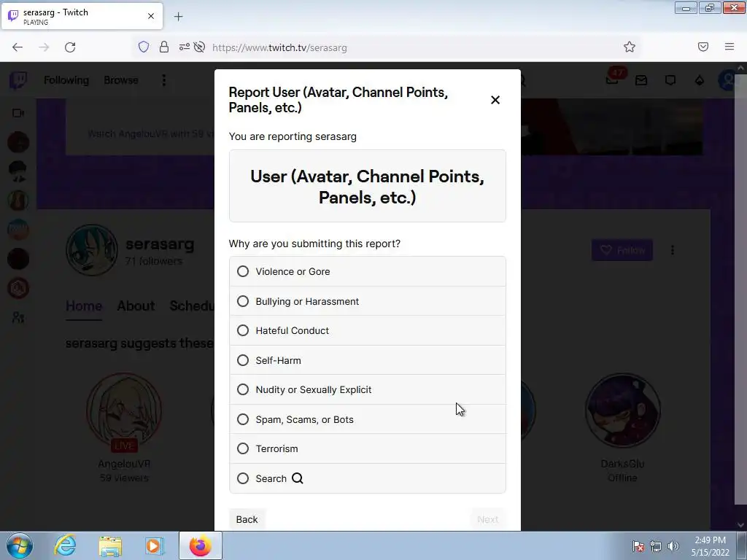Click the disabled Next button
747x560 pixels.
(x=487, y=519)
